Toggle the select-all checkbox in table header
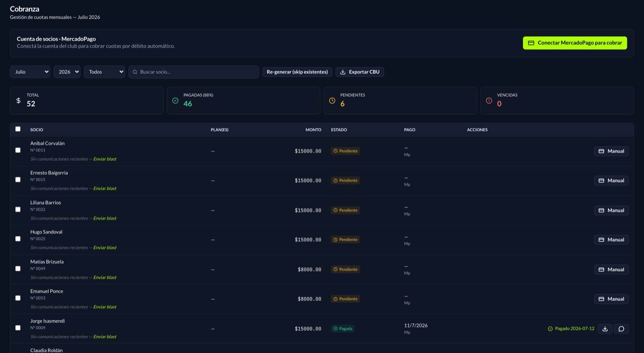Screen dimensions: 644x353 [18, 129]
